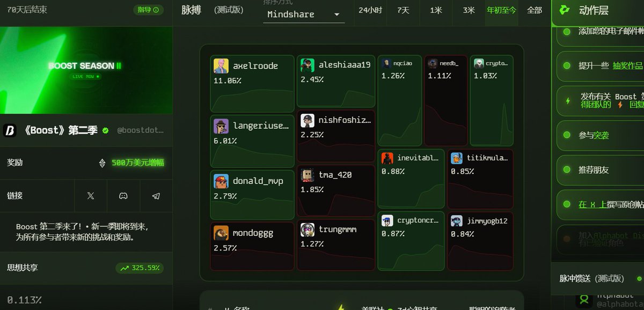The height and width of the screenshot is (310, 644).
Task: Click the Boost Season II banner image
Action: pos(86,70)
